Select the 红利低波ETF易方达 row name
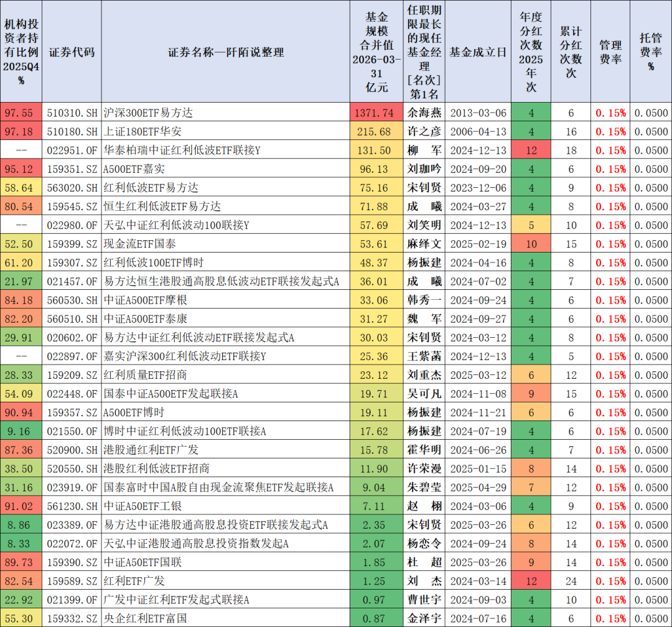The height and width of the screenshot is (627, 672). pos(226,187)
